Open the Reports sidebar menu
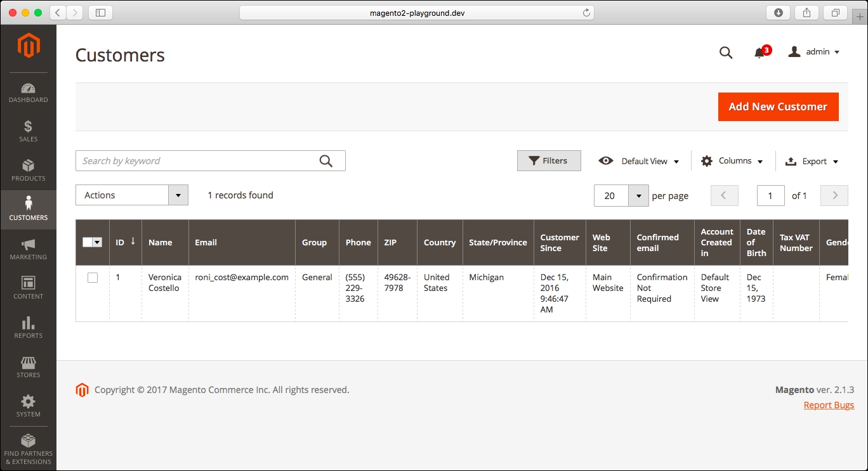 [28, 328]
